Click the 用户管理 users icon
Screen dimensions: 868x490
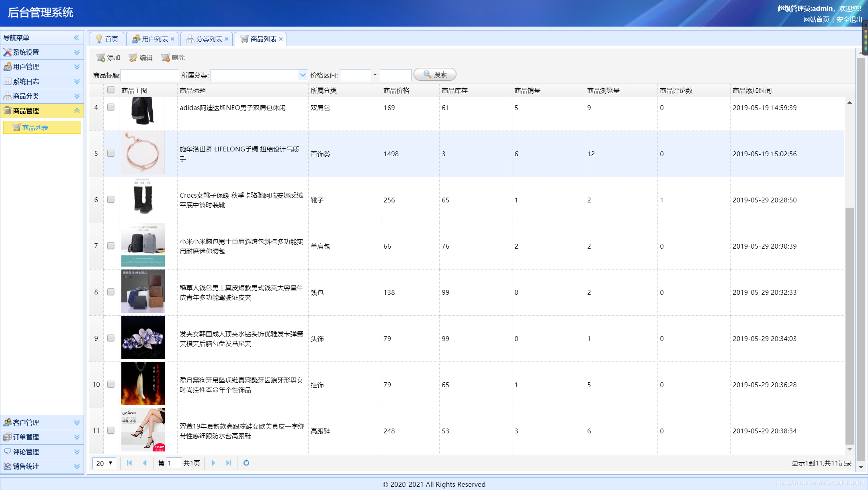7,67
